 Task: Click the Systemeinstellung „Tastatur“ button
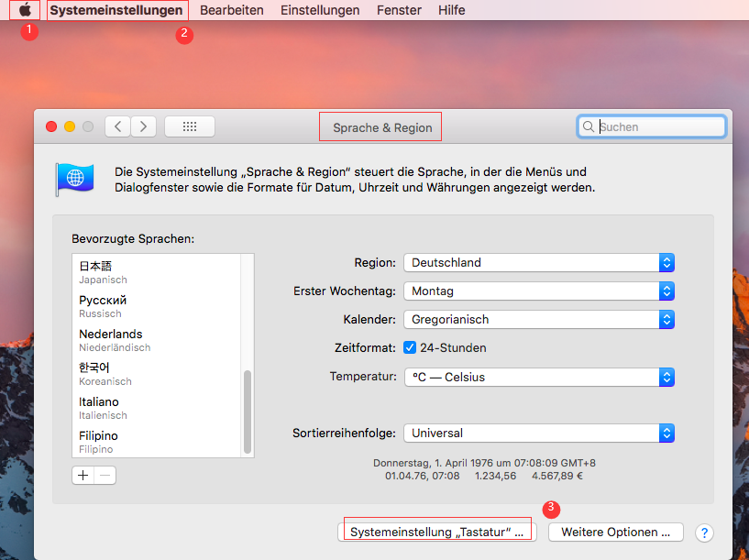[437, 532]
